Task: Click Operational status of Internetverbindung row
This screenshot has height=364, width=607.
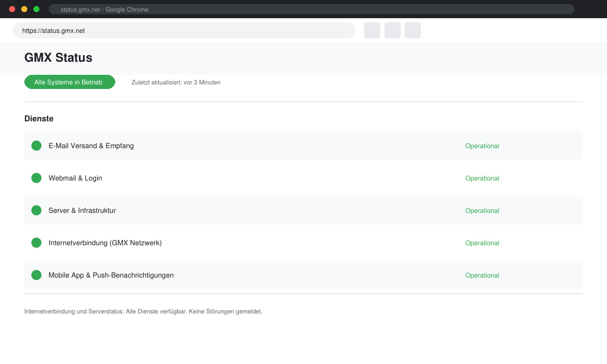Action: (x=482, y=243)
